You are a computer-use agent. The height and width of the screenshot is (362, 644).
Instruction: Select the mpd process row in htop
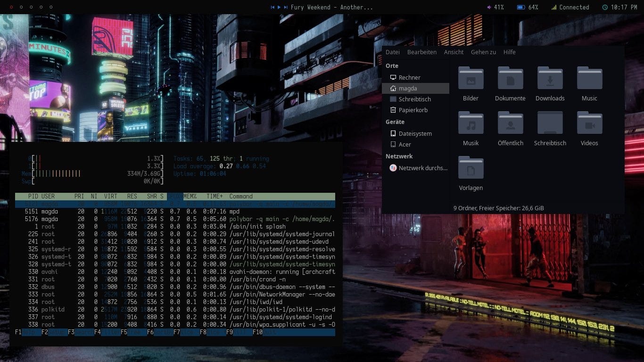175,212
